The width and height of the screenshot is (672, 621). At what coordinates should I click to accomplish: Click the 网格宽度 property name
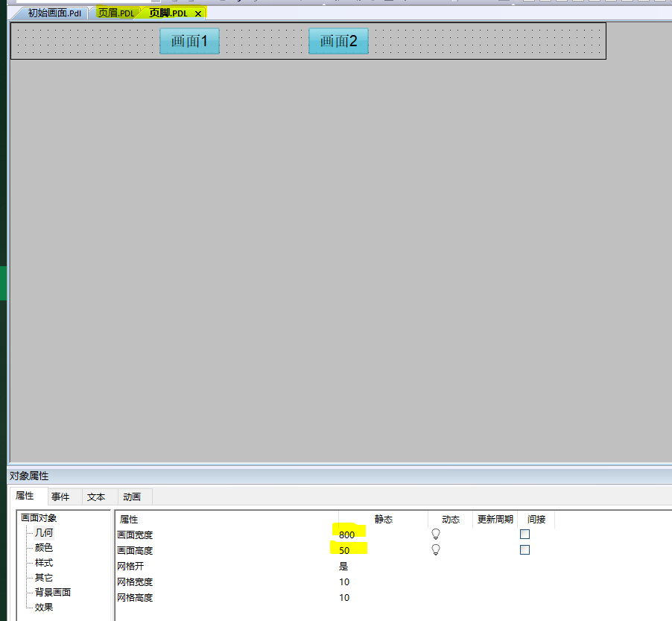tap(135, 582)
